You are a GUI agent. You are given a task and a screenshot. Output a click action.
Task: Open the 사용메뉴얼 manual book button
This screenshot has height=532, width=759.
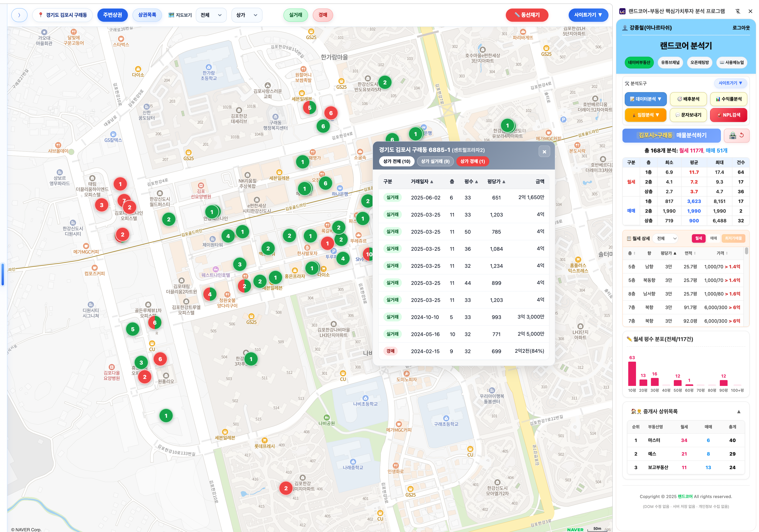[x=732, y=62]
